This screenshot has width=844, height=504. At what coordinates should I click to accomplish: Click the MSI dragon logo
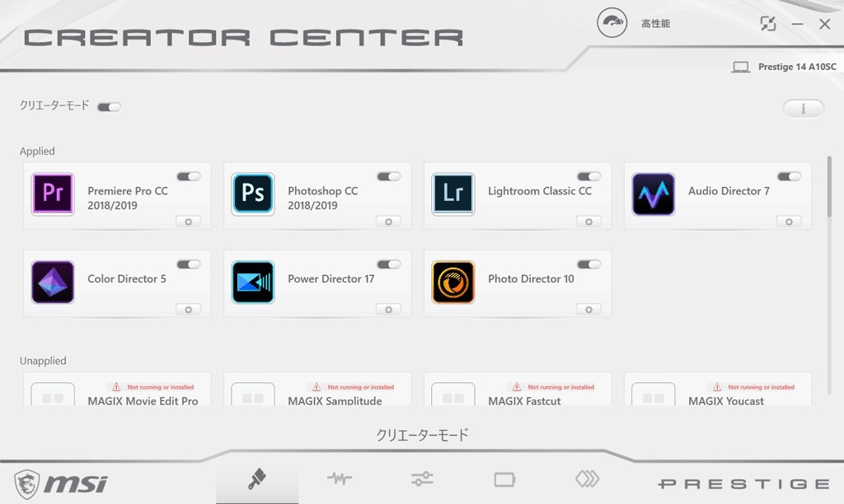26,483
